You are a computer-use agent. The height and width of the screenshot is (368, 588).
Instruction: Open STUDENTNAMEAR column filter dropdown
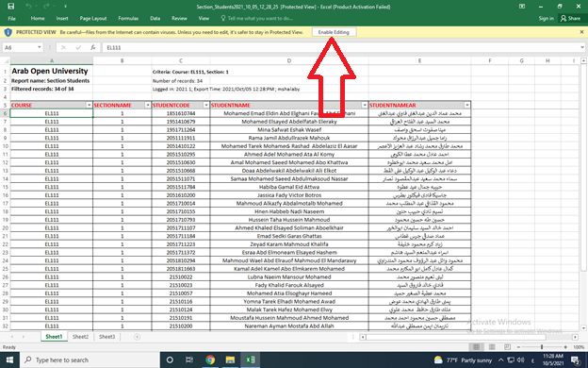(466, 105)
